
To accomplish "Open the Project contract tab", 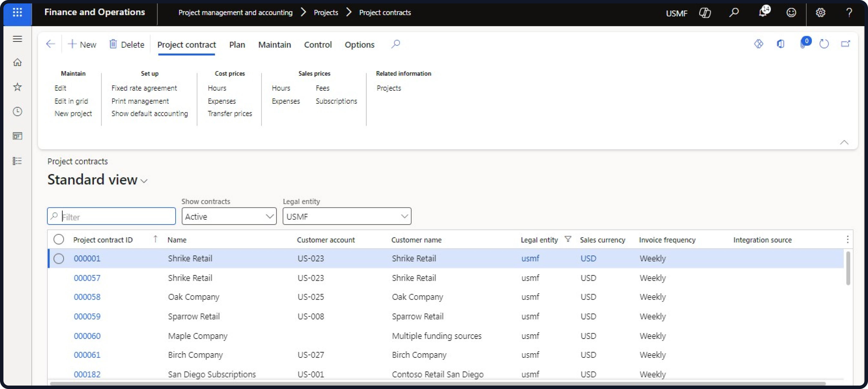I will click(186, 45).
